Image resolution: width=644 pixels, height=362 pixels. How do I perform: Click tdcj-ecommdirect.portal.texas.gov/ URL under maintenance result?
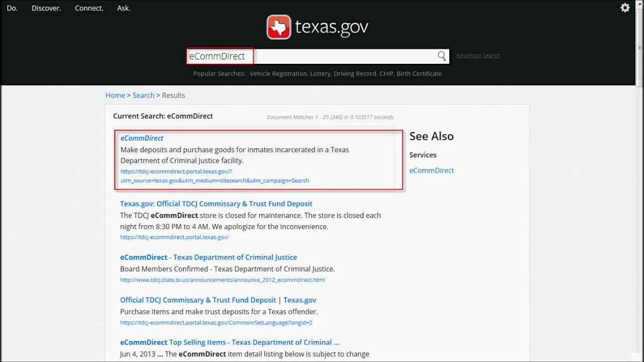pos(174,237)
